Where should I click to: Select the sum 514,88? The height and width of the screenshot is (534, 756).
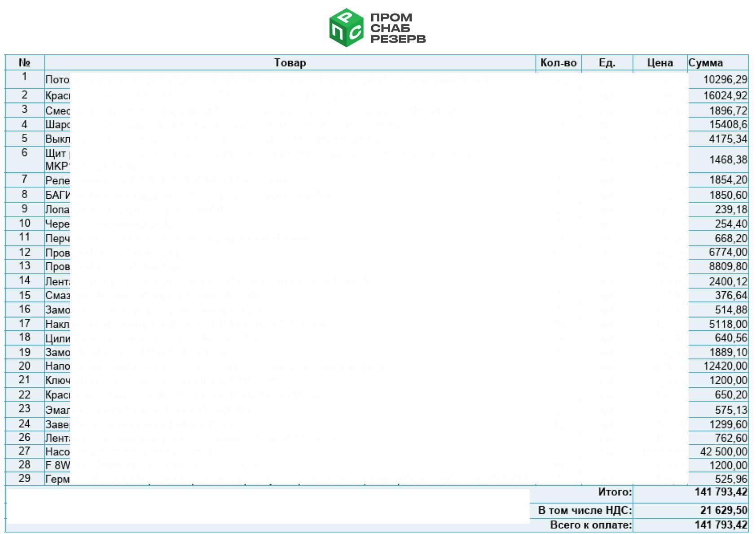(731, 310)
